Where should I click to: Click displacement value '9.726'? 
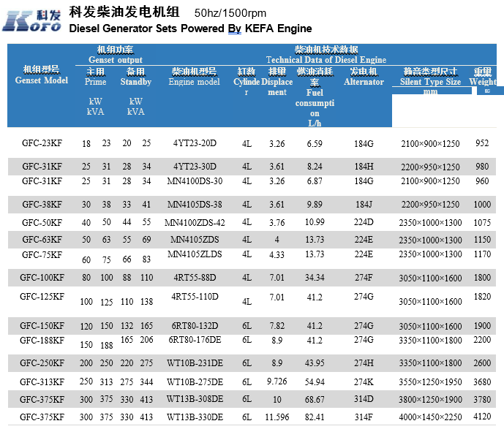coord(277,381)
